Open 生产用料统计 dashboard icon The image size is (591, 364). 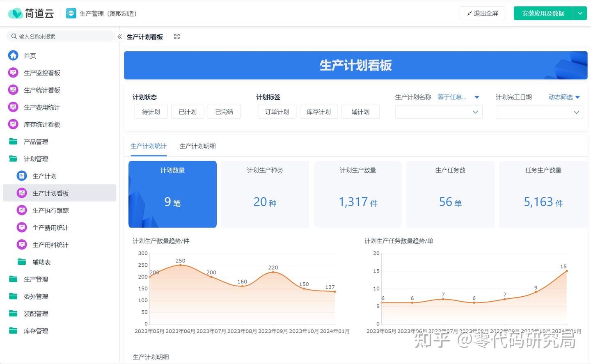pyautogui.click(x=22, y=245)
